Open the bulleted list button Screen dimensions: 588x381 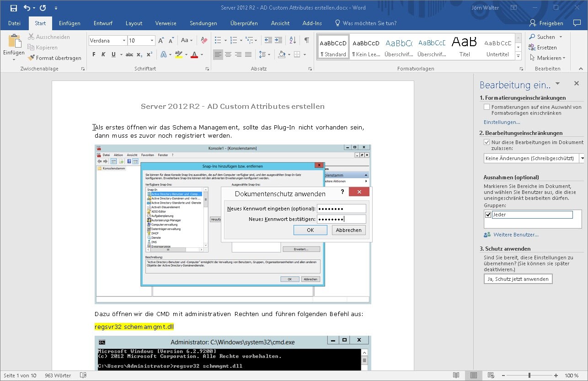[218, 40]
